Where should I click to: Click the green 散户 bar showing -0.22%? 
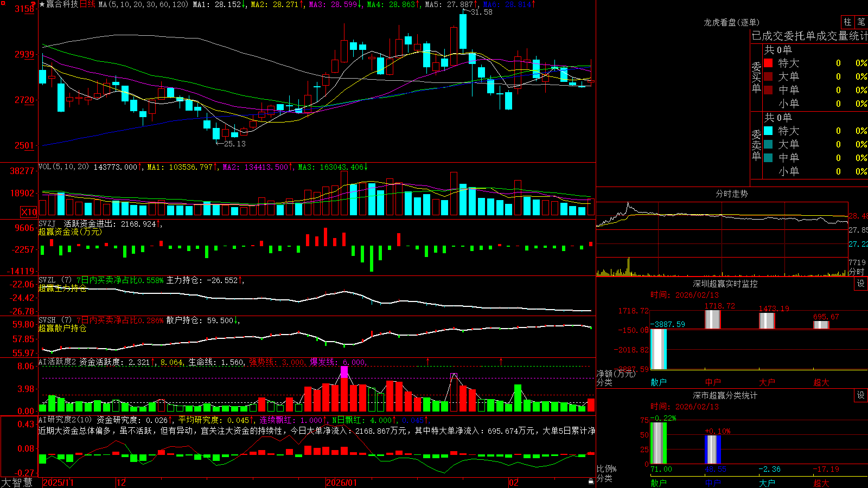coord(659,443)
